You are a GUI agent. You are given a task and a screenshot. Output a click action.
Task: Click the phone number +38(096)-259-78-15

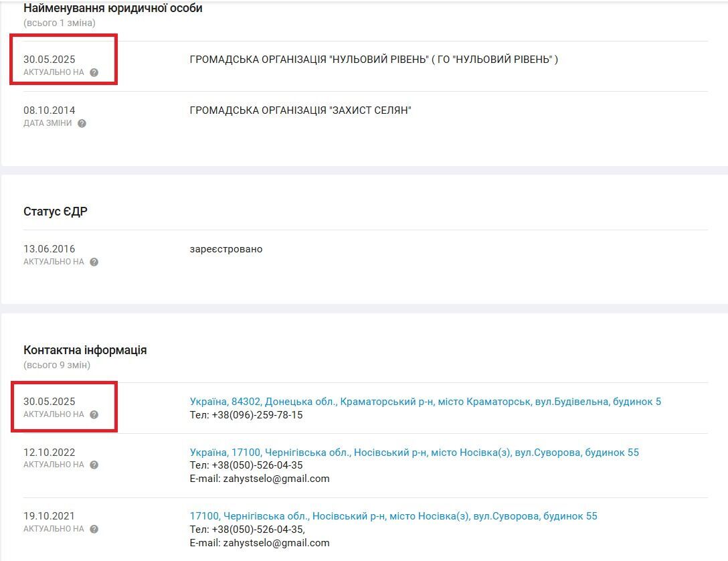pos(257,415)
